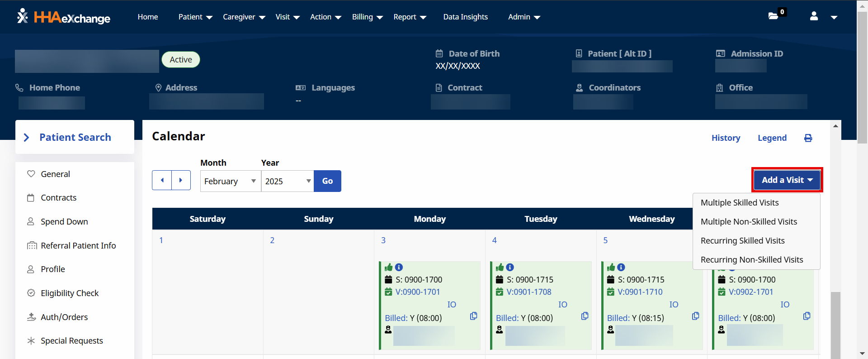This screenshot has height=359, width=868.
Task: Open the folder notifications icon
Action: [x=774, y=16]
